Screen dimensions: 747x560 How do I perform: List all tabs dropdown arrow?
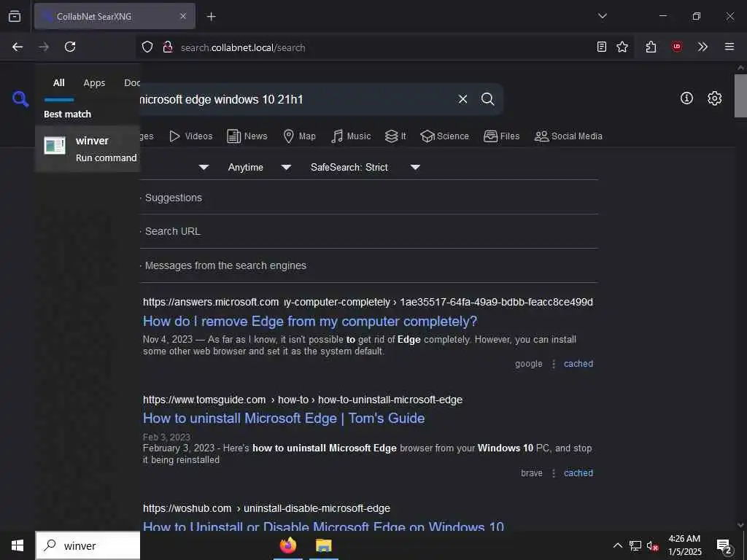603,16
